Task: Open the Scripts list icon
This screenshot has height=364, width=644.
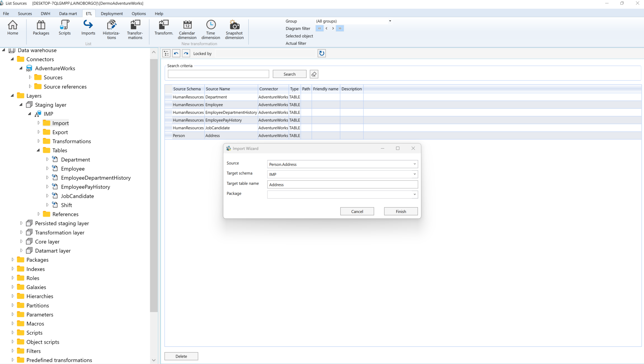Action: [64, 28]
